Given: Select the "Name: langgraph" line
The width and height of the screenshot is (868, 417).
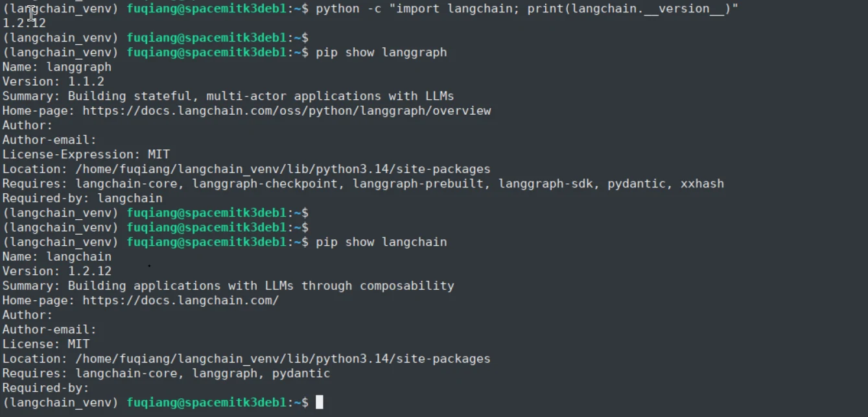Looking at the screenshot, I should (x=57, y=67).
